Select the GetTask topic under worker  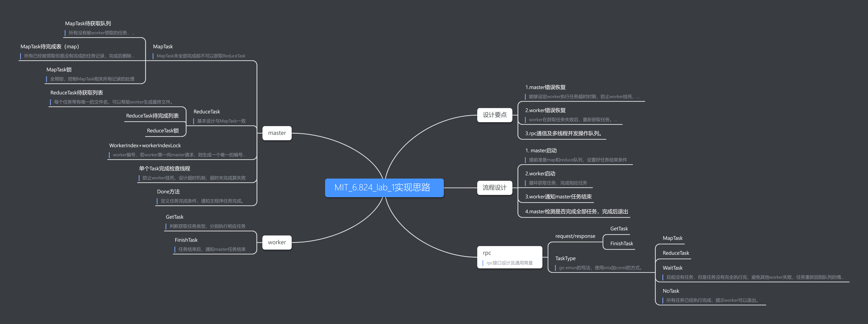tap(175, 217)
